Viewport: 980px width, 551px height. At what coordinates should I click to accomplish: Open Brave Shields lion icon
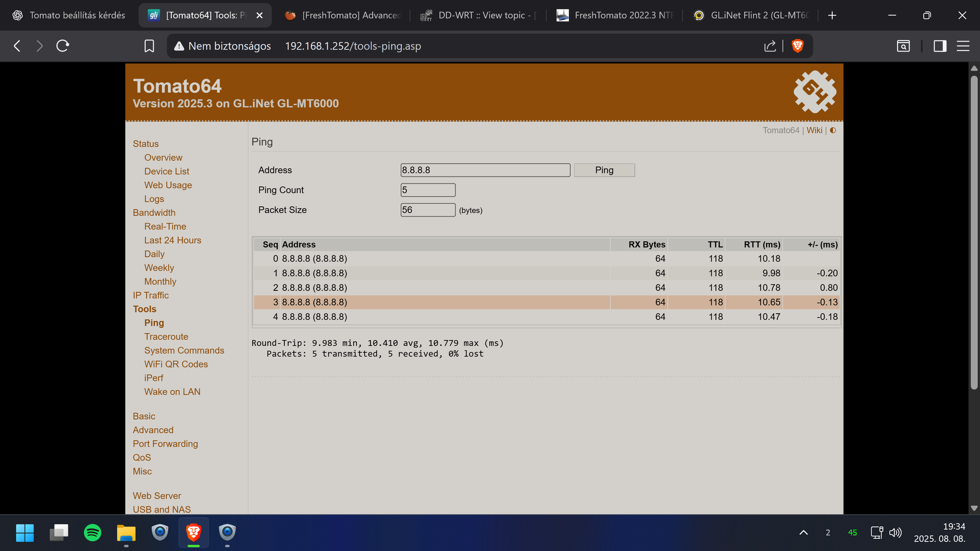(797, 46)
